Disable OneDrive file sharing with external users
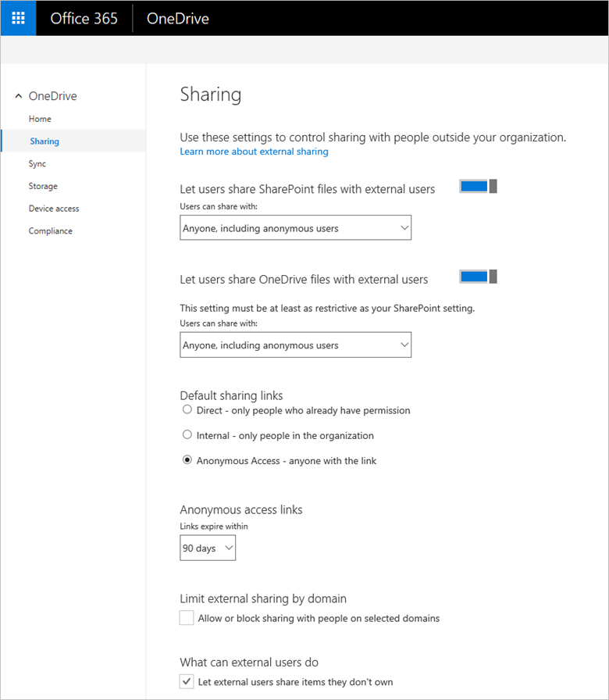 click(x=476, y=276)
